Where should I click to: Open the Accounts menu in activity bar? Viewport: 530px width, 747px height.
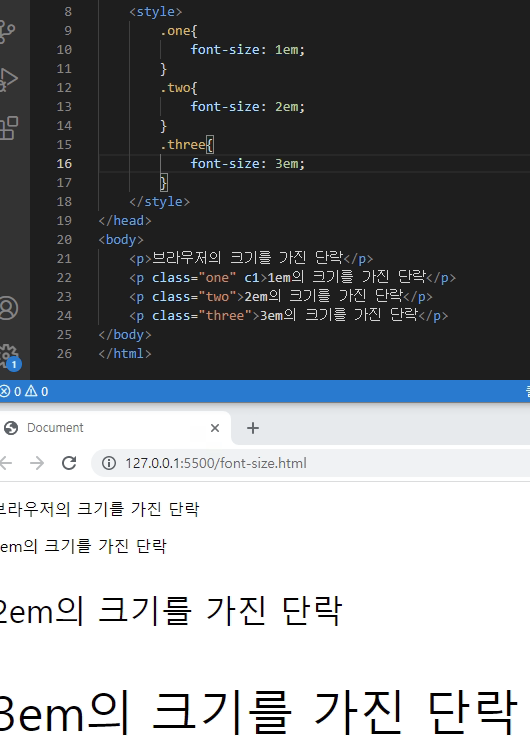click(8, 308)
